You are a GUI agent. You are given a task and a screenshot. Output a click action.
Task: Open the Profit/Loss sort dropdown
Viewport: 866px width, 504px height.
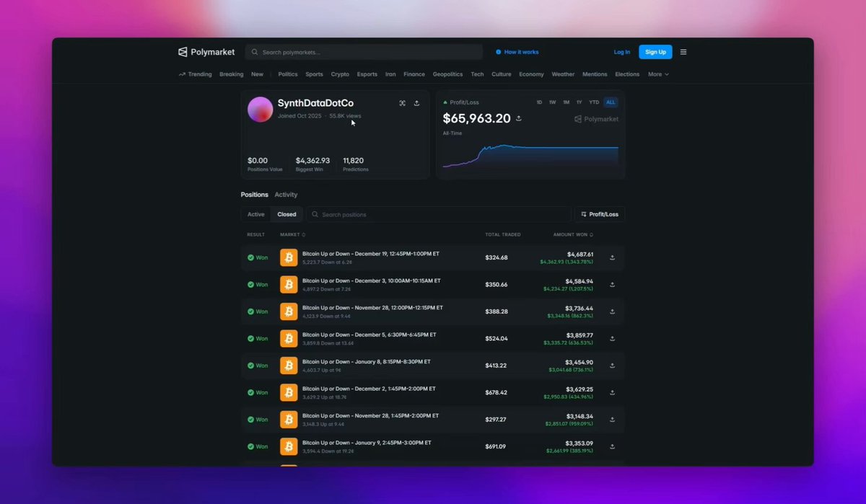600,214
